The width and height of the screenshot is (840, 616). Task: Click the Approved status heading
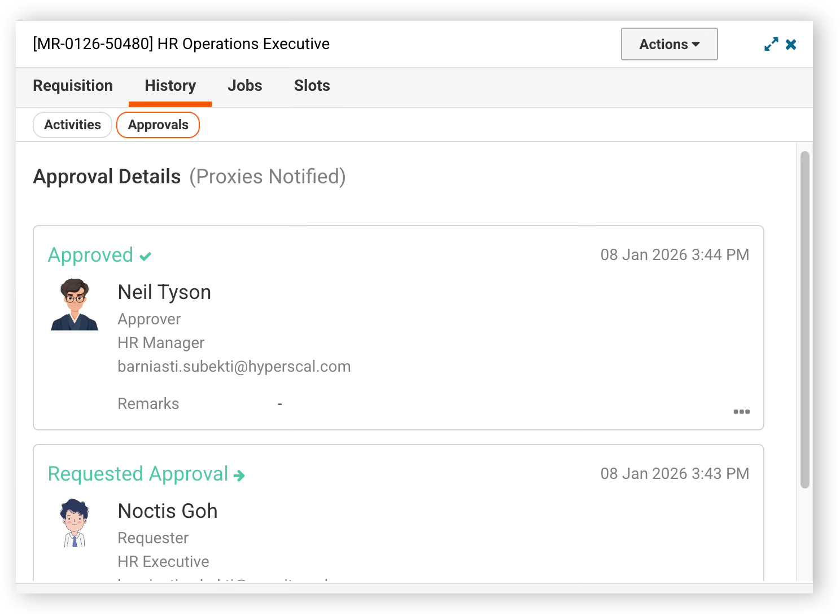coord(91,255)
